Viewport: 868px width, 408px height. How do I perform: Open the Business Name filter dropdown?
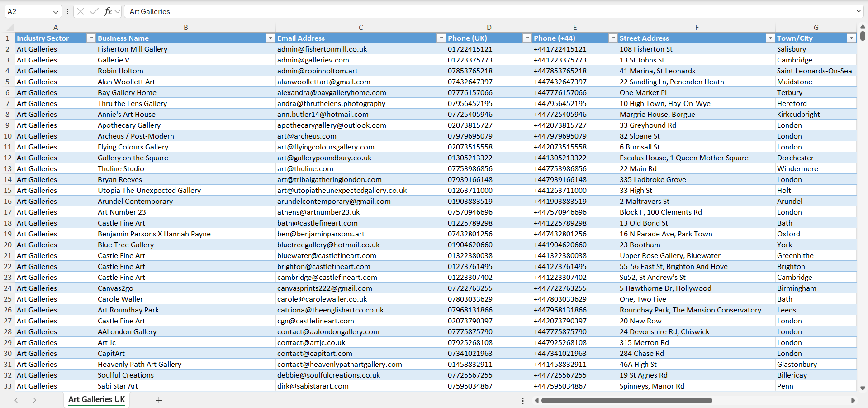pyautogui.click(x=270, y=38)
